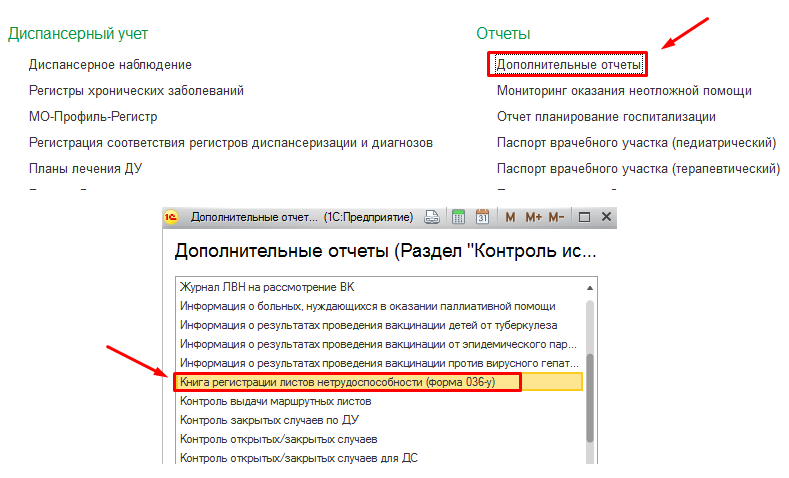789x478 pixels.
Task: Open Дополнительные отчеты link
Action: 568,65
